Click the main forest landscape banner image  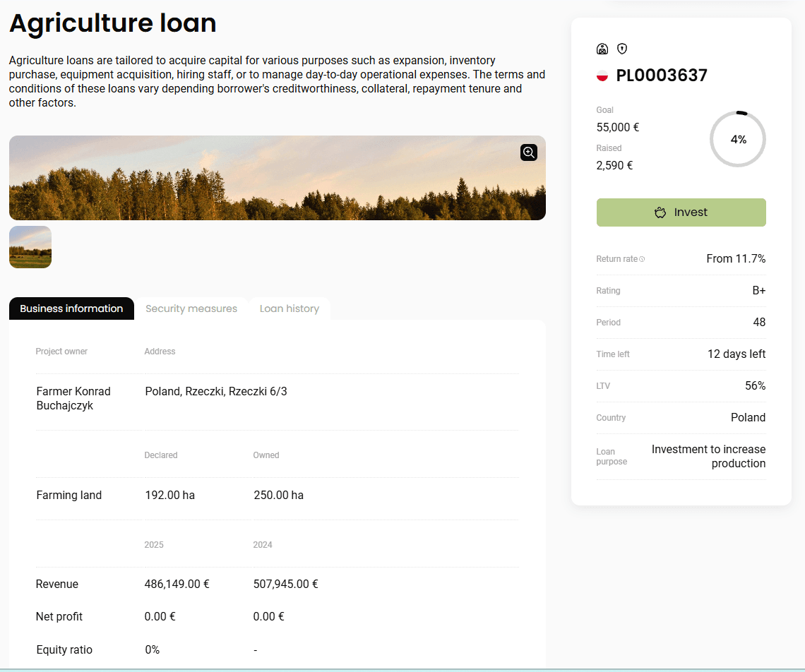coord(278,178)
